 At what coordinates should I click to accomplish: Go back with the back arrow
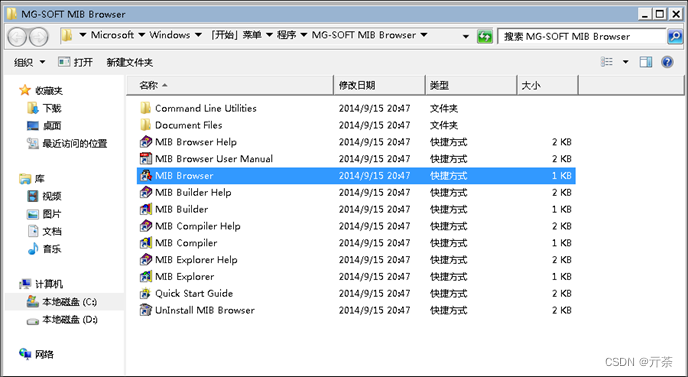[17, 36]
